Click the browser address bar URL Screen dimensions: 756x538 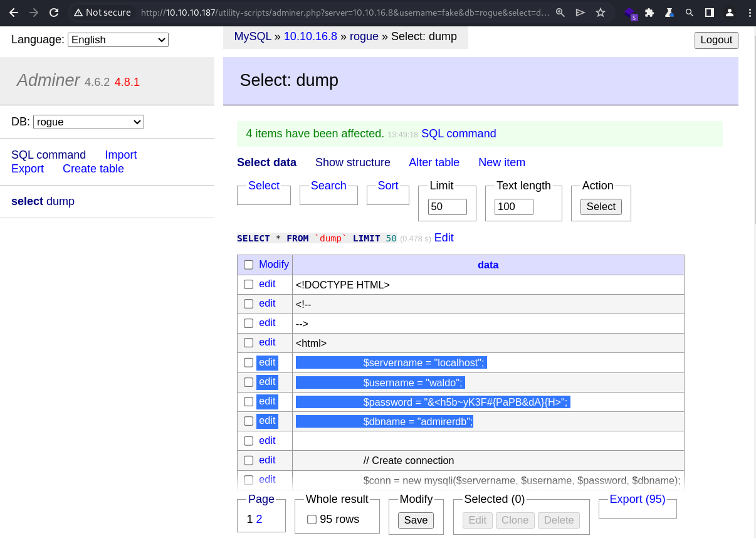point(345,13)
